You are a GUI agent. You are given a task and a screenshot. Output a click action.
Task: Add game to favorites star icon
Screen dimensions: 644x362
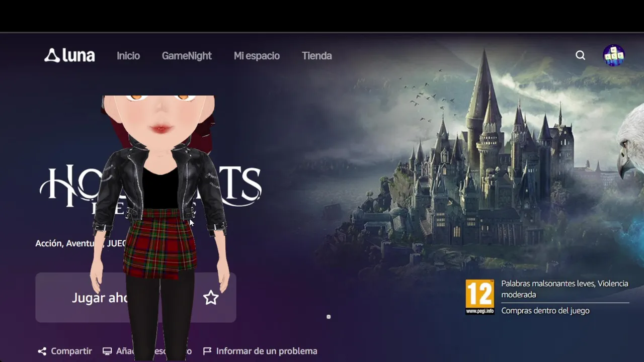[x=211, y=298]
